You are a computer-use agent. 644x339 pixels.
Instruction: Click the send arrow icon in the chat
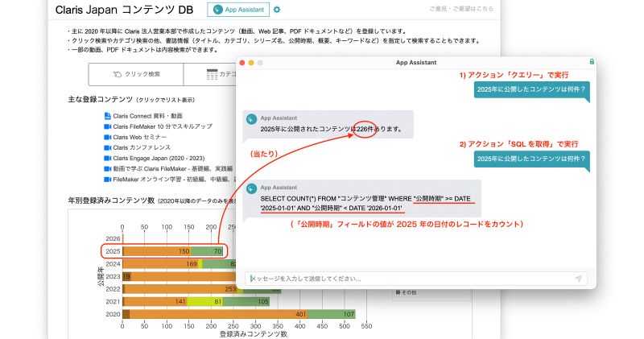click(x=578, y=278)
